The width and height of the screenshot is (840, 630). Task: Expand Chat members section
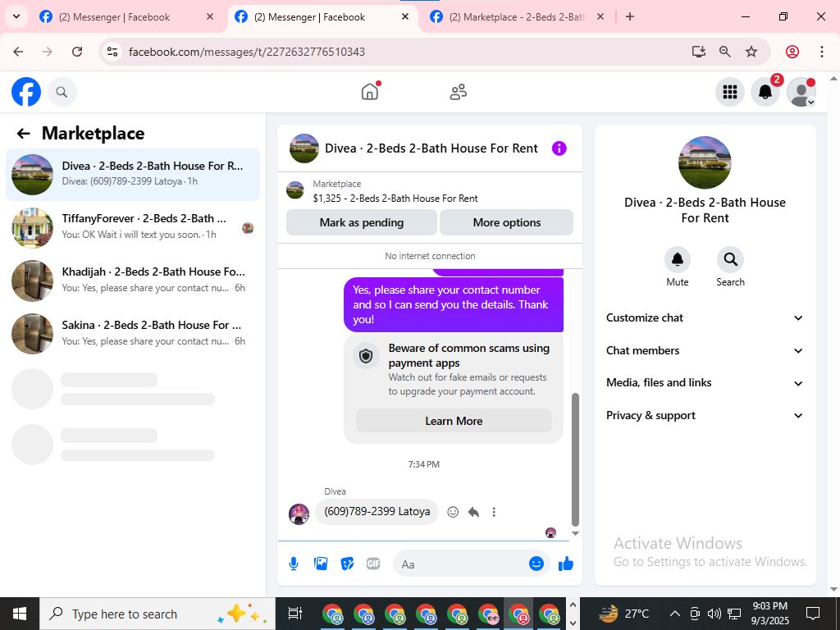pyautogui.click(x=705, y=351)
